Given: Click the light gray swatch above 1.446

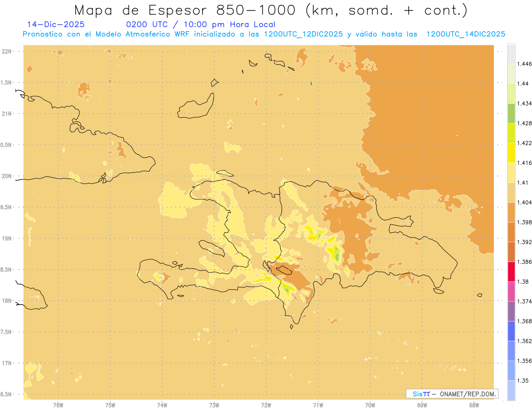Looking at the screenshot, I should (x=511, y=54).
